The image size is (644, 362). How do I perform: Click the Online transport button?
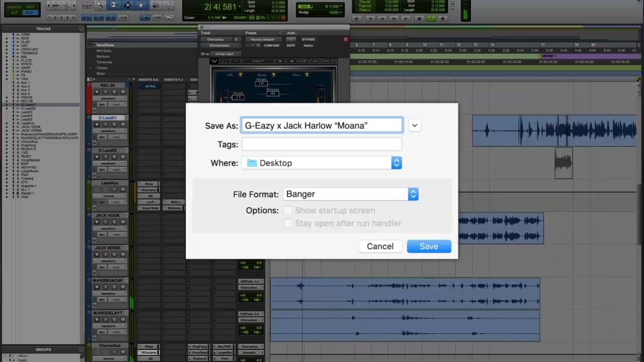click(357, 19)
